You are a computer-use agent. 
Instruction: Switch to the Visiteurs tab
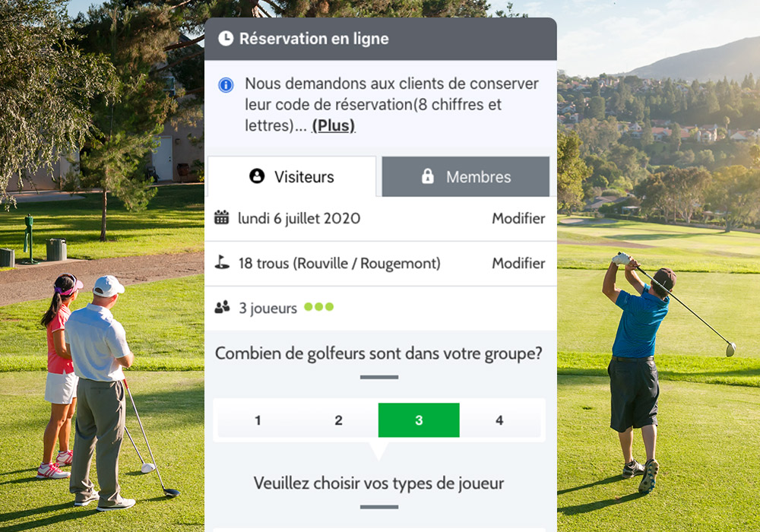coord(292,176)
